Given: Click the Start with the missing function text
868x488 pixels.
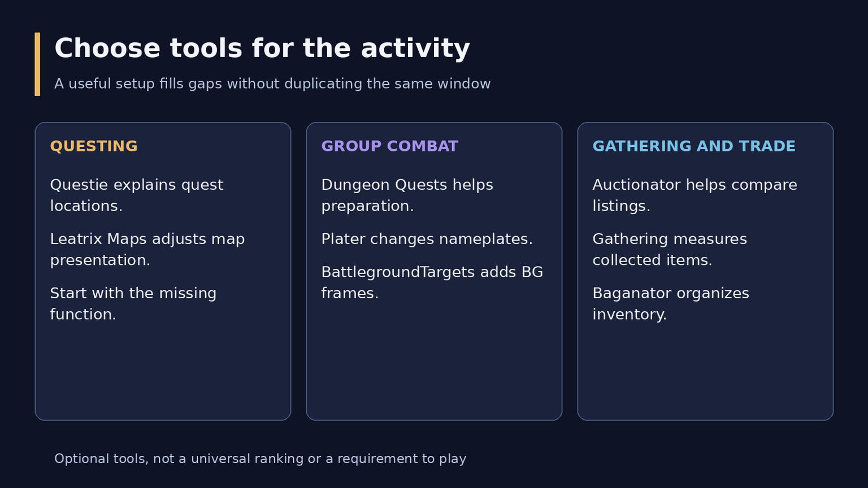Looking at the screenshot, I should click(x=133, y=304).
